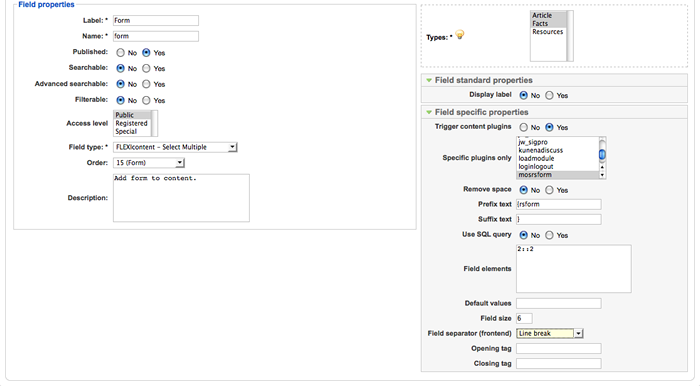Image resolution: width=700 pixels, height=386 pixels.
Task: Select No for Searchable
Action: point(121,68)
